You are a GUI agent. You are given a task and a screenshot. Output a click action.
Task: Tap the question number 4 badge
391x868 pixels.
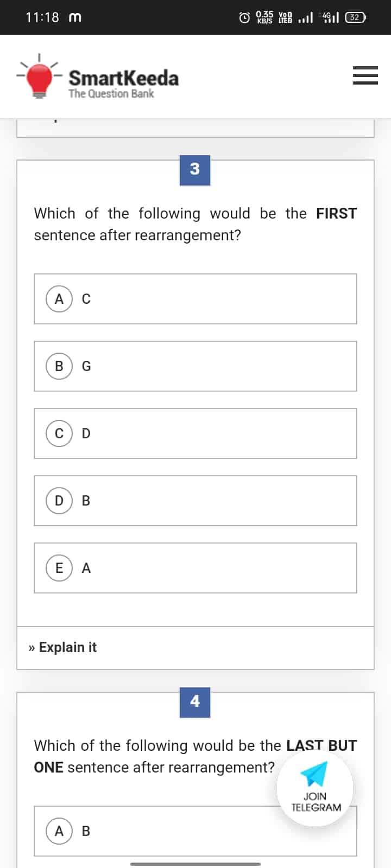[x=195, y=702]
